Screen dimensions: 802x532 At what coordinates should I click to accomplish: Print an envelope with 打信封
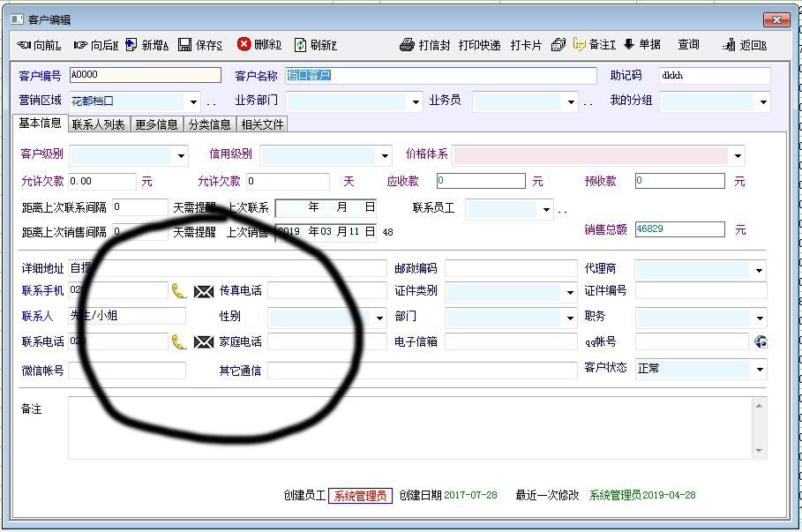pyautogui.click(x=407, y=45)
